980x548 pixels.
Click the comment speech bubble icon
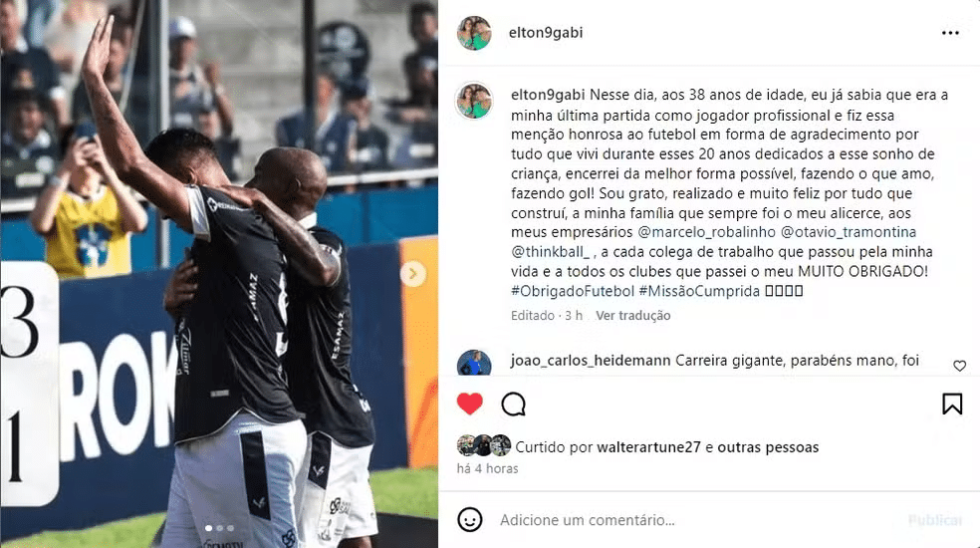[514, 405]
